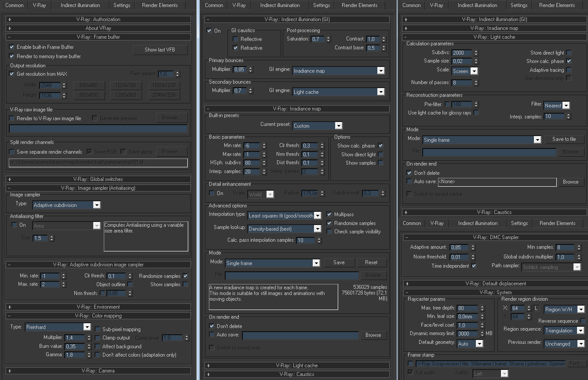Screen dimensions: 588x380
Task: Toggle GI caustics Refractive checkbox
Action: pyautogui.click(x=236, y=48)
